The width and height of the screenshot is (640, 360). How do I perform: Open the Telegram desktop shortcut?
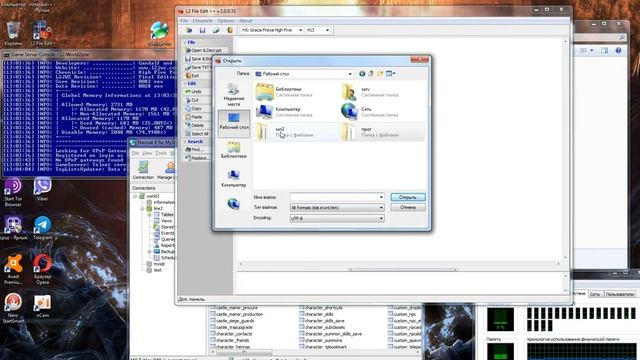point(42,228)
